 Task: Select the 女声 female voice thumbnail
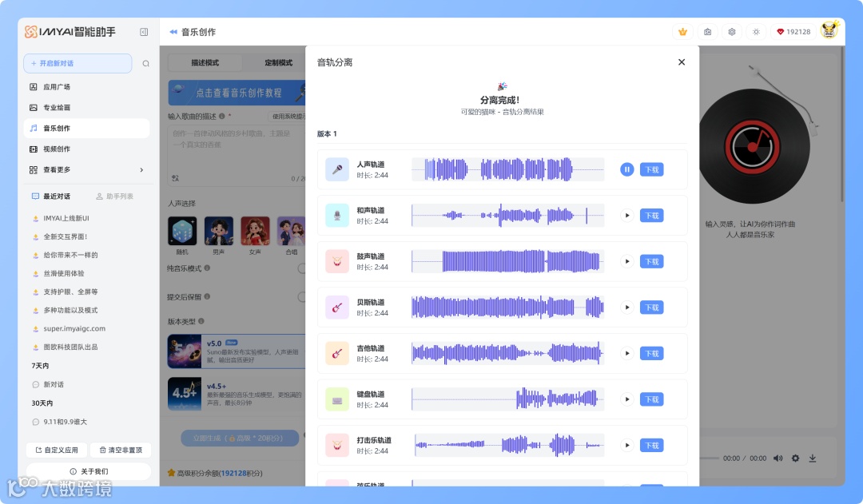click(x=255, y=231)
